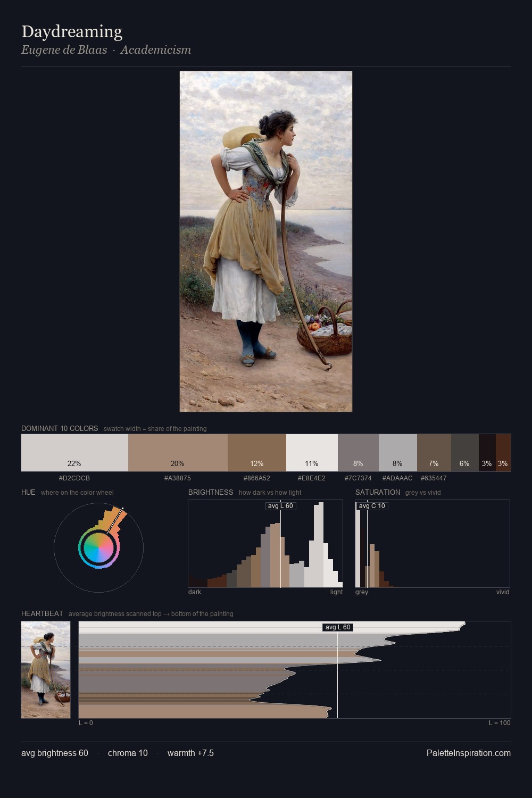Select the #E8E4E2 11% color swatch

point(312,453)
